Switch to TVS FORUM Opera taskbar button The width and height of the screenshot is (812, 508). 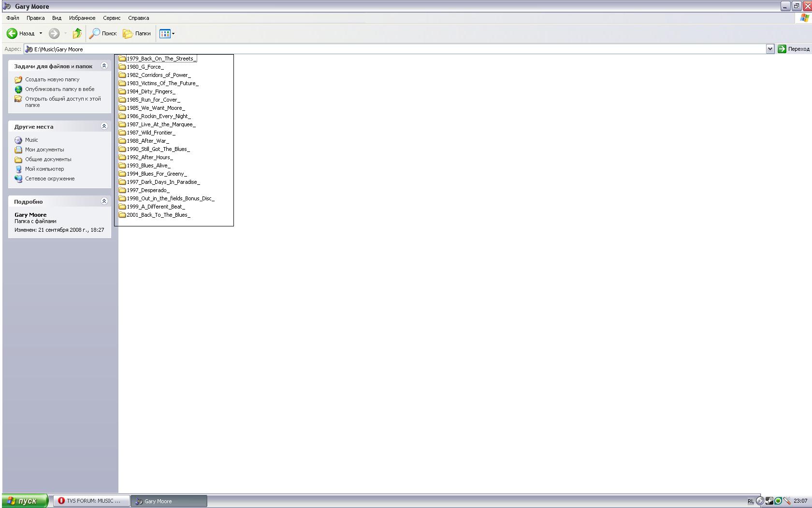pos(91,501)
